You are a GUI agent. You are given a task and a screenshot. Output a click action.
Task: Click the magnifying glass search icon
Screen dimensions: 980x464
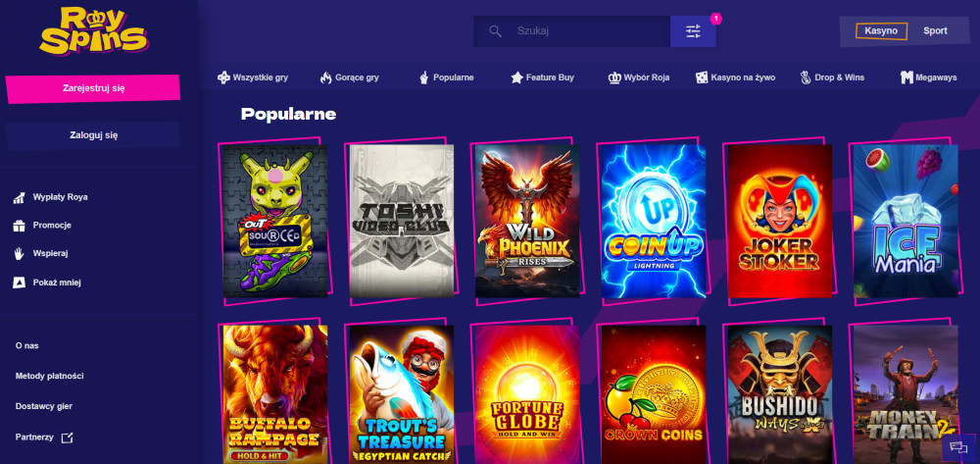point(495,31)
